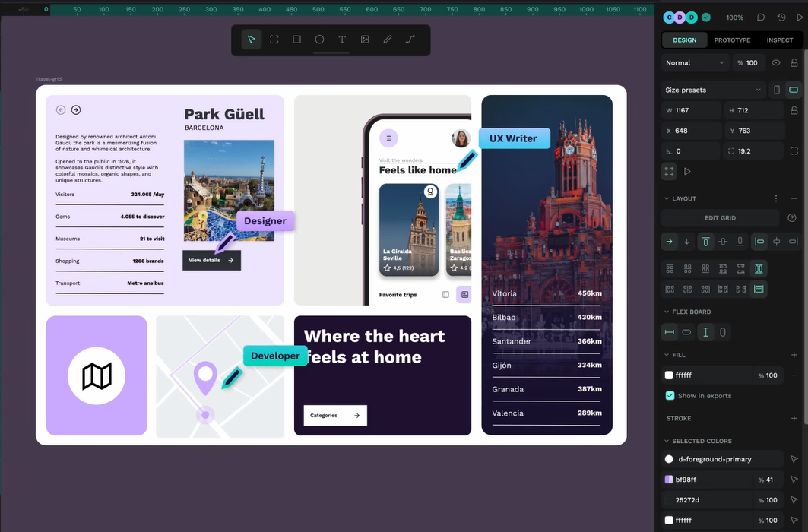Click the Edit Grid button
808x532 pixels.
click(x=720, y=218)
